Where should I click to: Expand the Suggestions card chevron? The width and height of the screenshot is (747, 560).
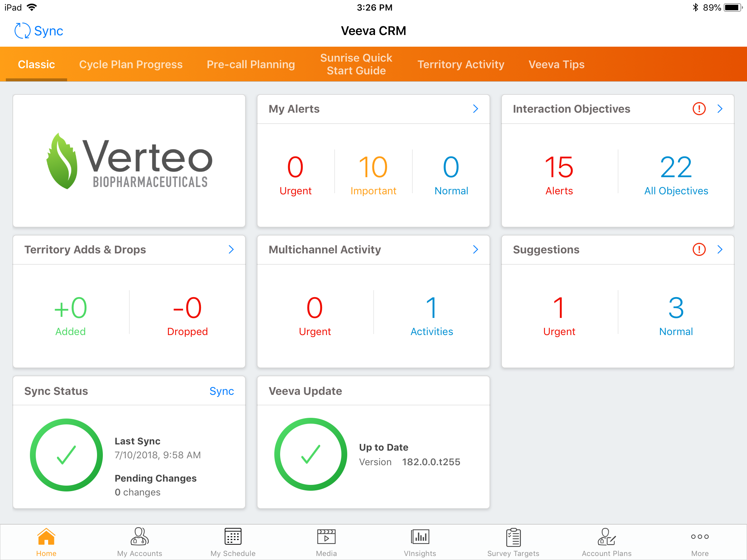(720, 249)
